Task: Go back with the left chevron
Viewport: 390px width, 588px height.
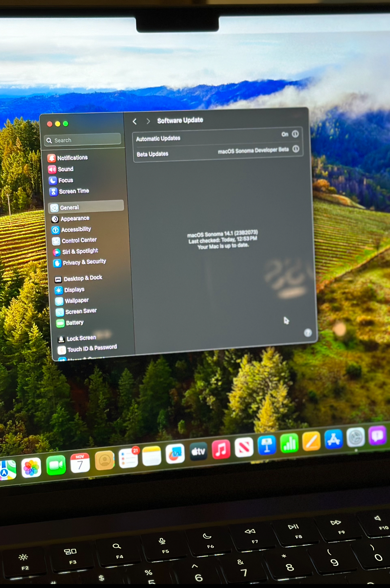Action: pos(135,121)
